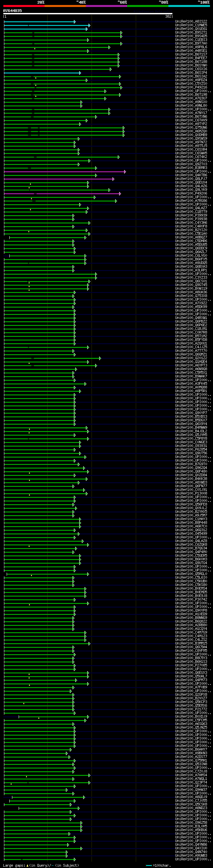This screenshot has height=868, width=213.
Task: Open hit UniRef100_B9S4D5
Action: [191, 36]
